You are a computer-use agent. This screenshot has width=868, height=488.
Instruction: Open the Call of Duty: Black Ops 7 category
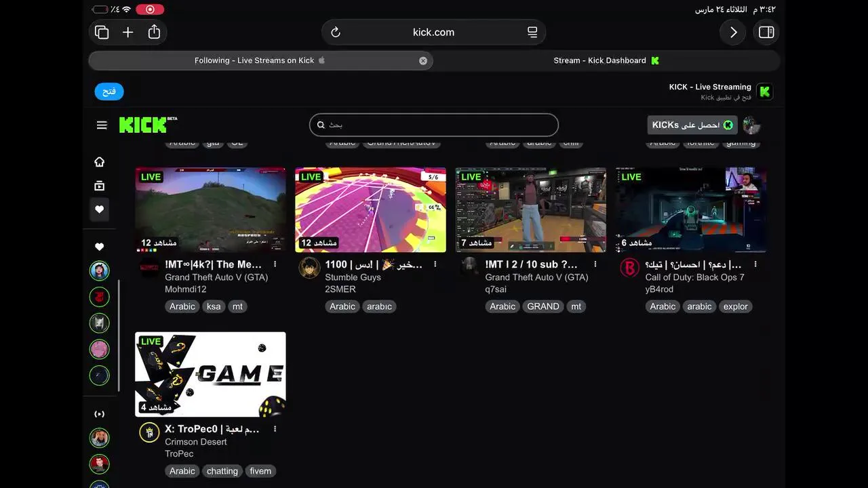click(x=694, y=277)
